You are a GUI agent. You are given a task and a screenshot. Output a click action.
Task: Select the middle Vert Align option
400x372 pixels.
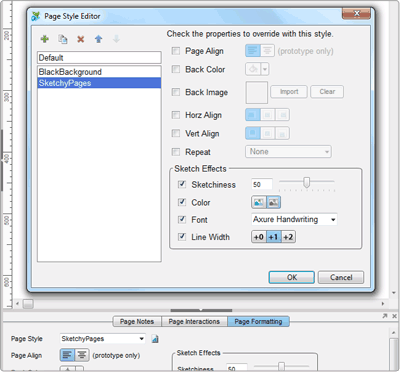267,133
